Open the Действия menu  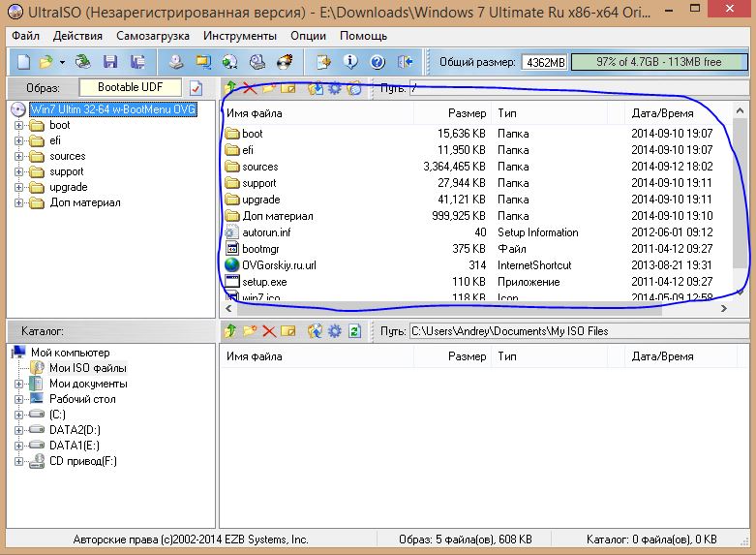tap(77, 36)
